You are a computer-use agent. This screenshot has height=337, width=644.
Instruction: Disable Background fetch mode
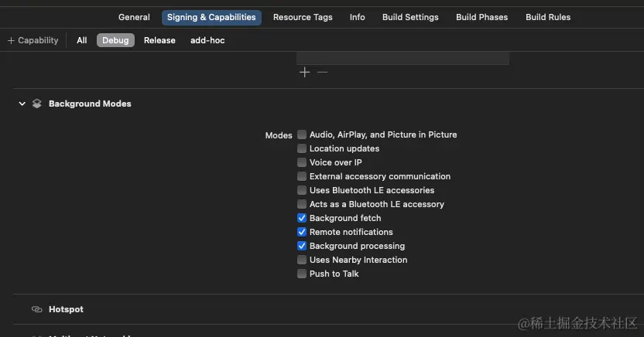[x=302, y=218]
